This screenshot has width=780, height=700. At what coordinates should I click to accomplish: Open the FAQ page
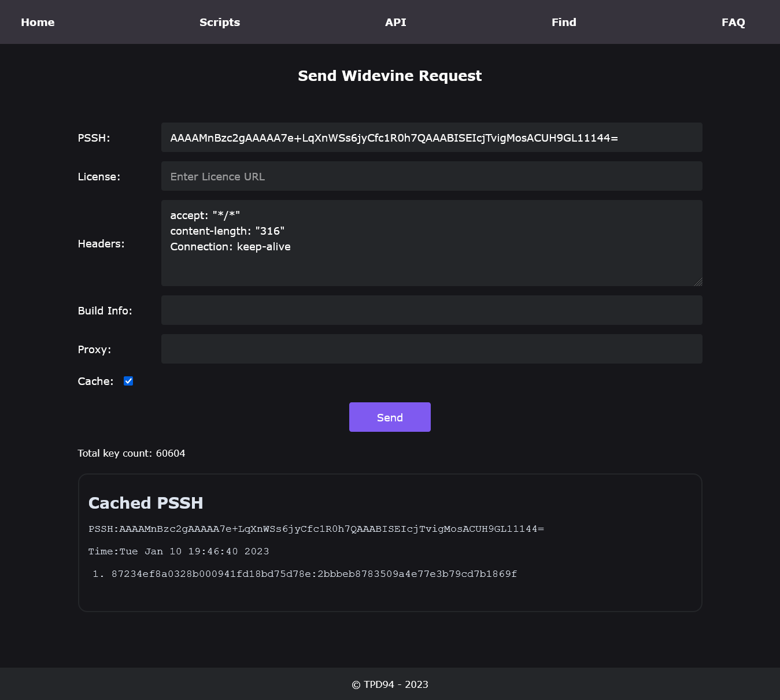coord(733,23)
